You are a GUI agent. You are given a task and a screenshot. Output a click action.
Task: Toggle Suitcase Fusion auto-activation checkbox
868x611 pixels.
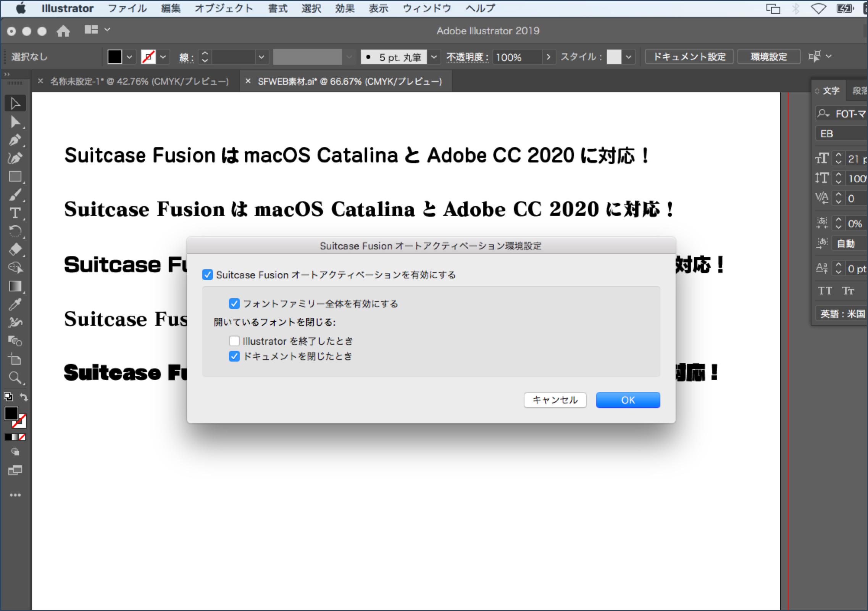tap(208, 275)
